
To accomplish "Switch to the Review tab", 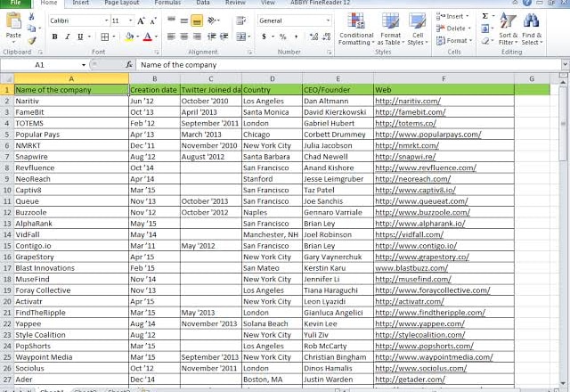I will [x=235, y=3].
